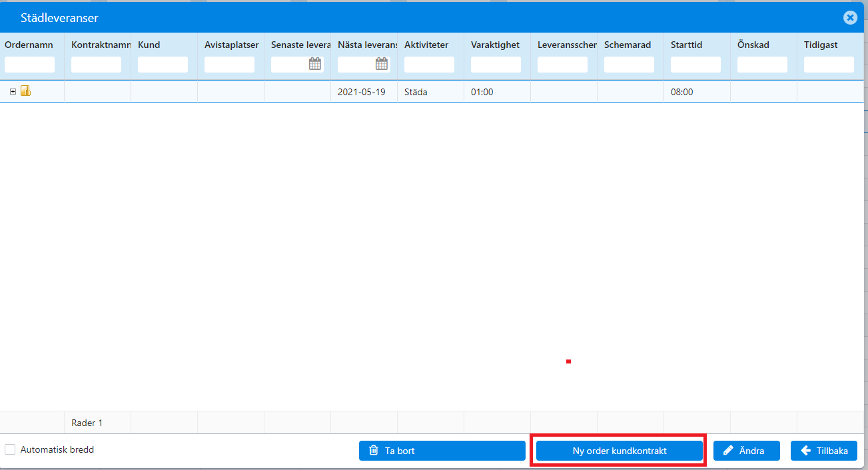Image resolution: width=868 pixels, height=470 pixels.
Task: Click the Kontraktnamn filter input field
Action: point(96,65)
